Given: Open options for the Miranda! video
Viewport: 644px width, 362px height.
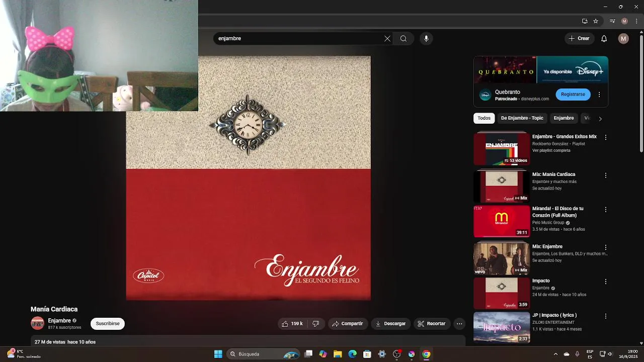Looking at the screenshot, I should 606,210.
